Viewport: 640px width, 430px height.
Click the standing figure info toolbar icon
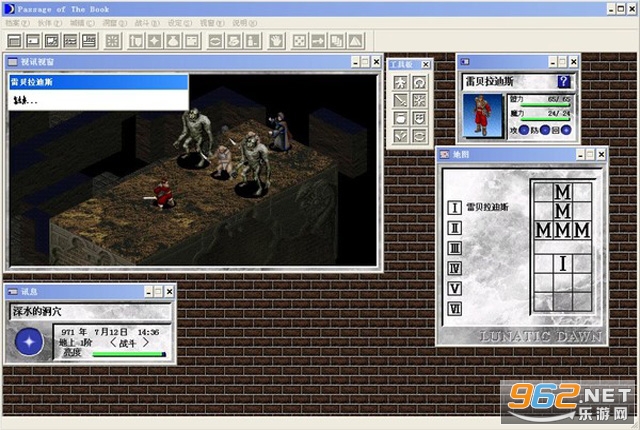point(253,41)
